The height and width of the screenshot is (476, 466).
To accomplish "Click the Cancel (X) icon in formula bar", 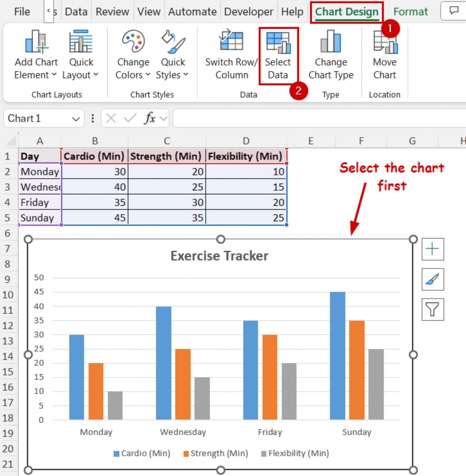I will pyautogui.click(x=111, y=118).
